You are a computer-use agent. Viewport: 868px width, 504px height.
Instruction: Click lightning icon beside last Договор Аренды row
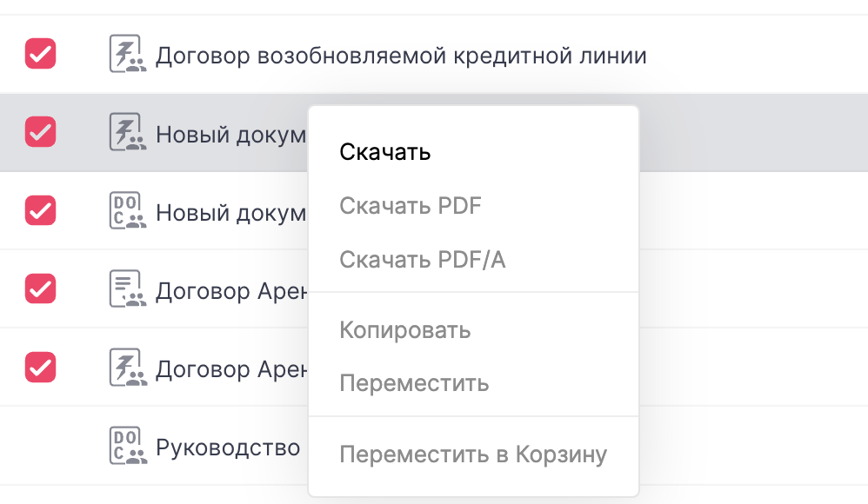[127, 367]
